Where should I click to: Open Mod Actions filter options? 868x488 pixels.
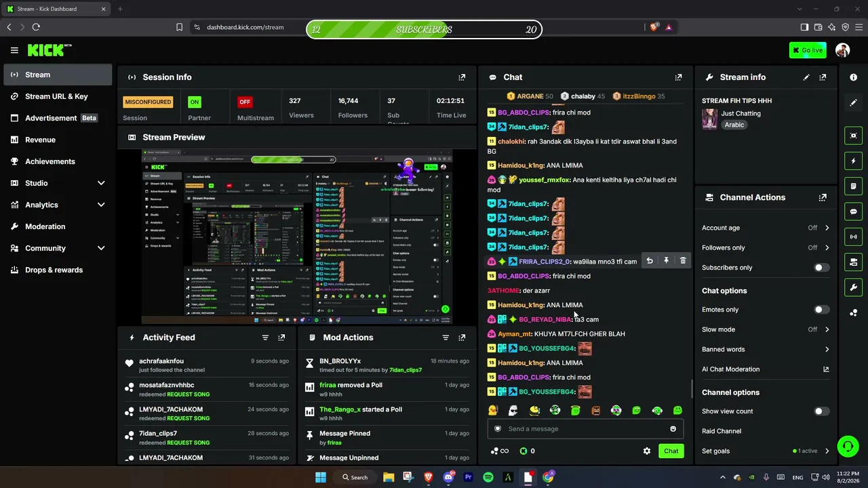pyautogui.click(x=446, y=338)
